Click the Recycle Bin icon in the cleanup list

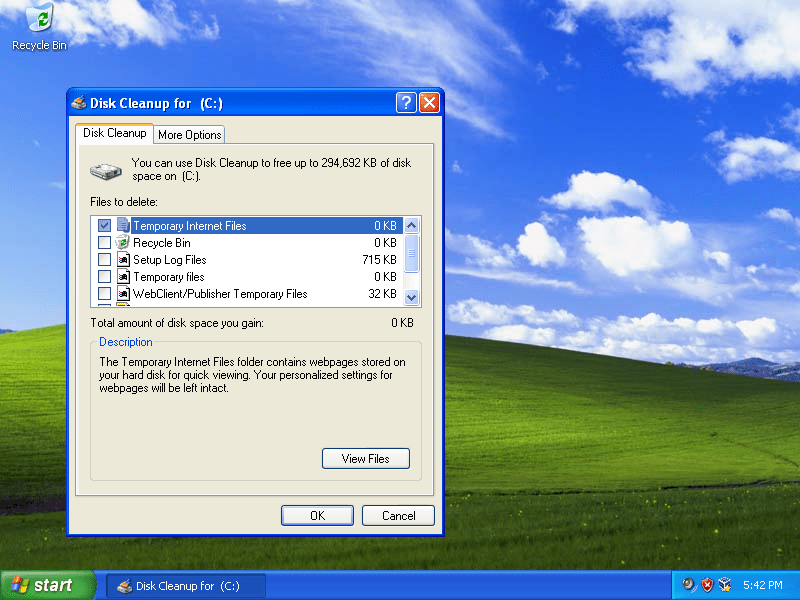coord(122,242)
